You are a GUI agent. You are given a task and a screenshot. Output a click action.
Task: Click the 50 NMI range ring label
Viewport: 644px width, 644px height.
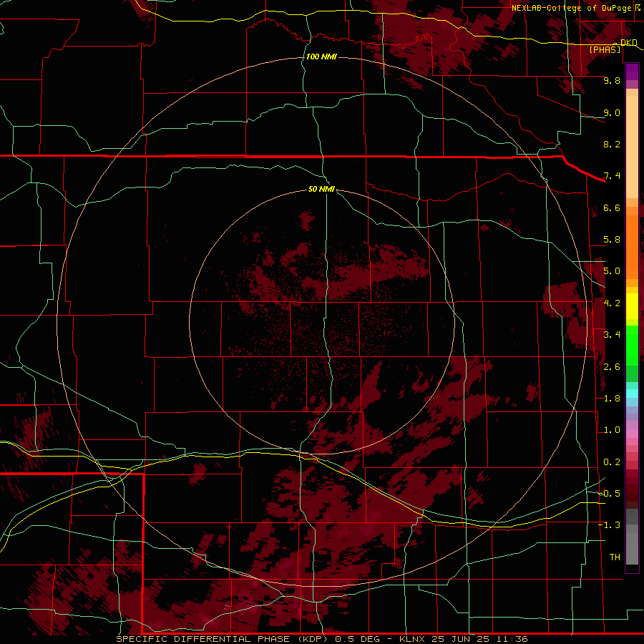pos(321,189)
